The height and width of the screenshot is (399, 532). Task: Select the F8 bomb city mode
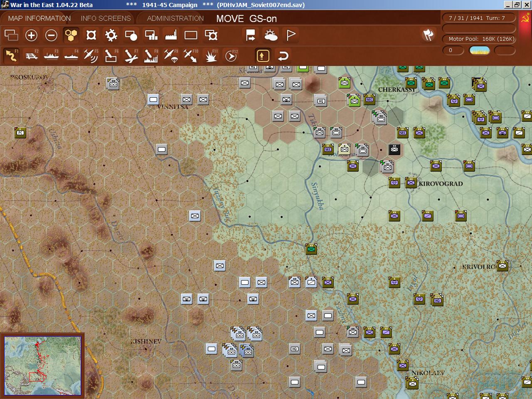(x=151, y=55)
